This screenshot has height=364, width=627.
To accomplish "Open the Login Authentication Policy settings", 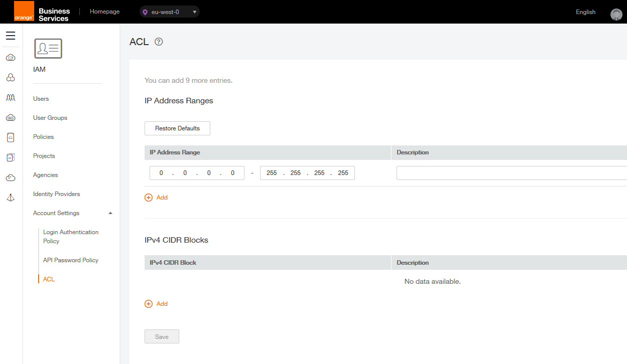I will (70, 236).
